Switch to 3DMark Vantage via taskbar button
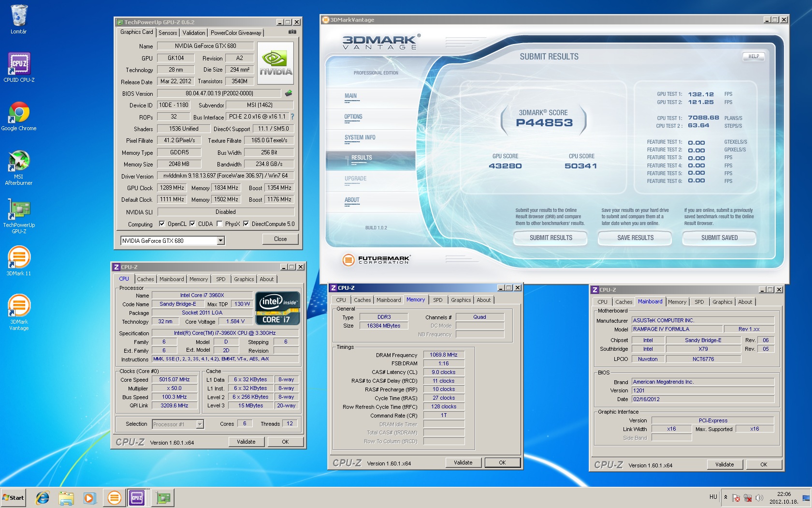The height and width of the screenshot is (508, 812). click(115, 497)
